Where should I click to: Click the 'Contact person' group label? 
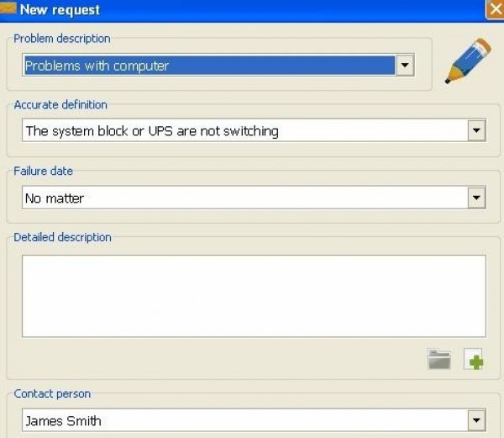tap(52, 393)
